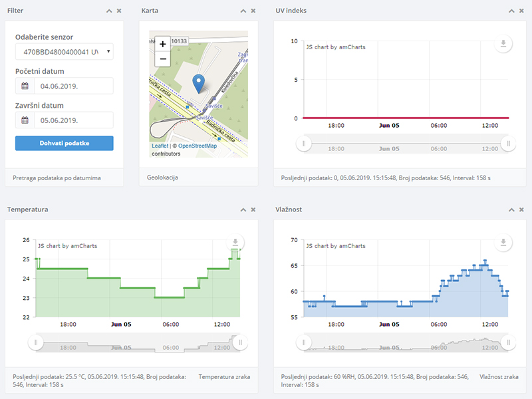Collapse the Karta panel
The image size is (532, 399).
pyautogui.click(x=243, y=11)
